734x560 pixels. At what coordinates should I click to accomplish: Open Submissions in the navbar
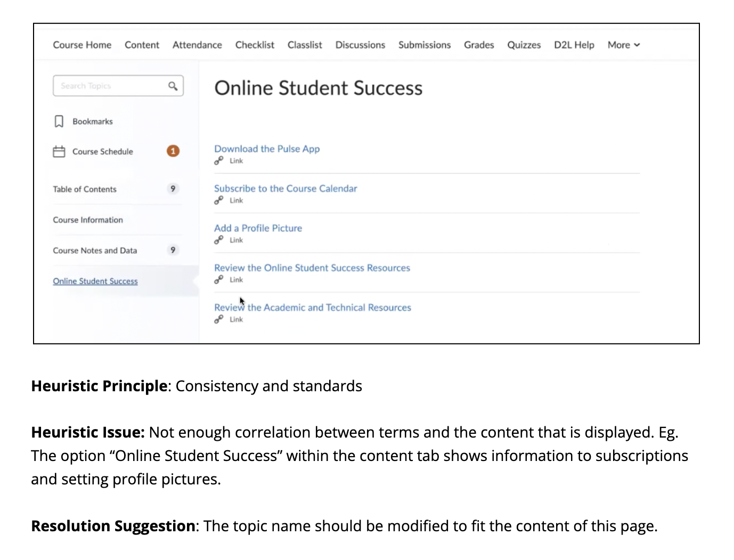[425, 45]
